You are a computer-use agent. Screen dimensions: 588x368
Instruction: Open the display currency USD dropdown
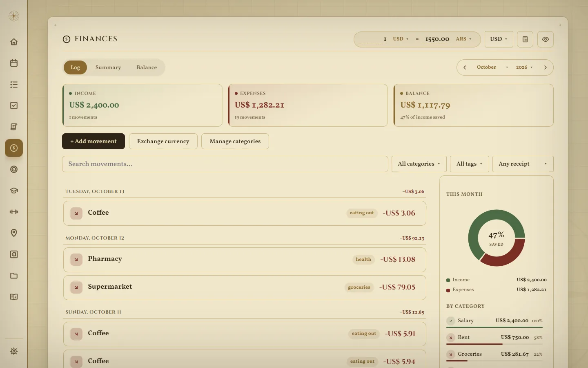(x=499, y=39)
